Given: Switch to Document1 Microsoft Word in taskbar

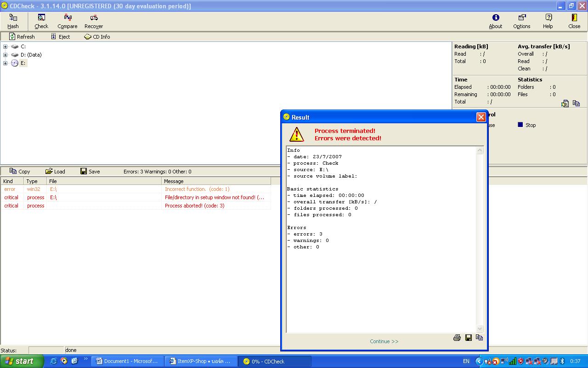Looking at the screenshot, I should (127, 361).
